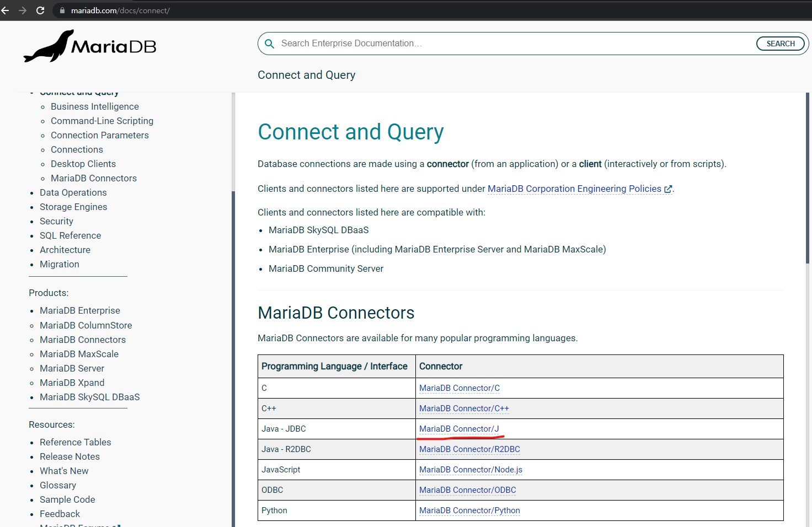Open Business Intelligence in sidebar
The width and height of the screenshot is (812, 527).
[x=95, y=106]
